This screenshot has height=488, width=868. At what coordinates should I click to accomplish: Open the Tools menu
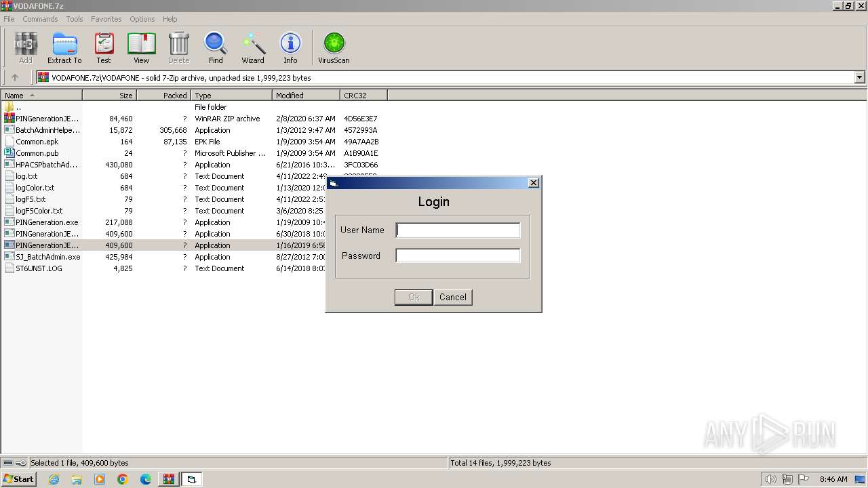(x=75, y=19)
